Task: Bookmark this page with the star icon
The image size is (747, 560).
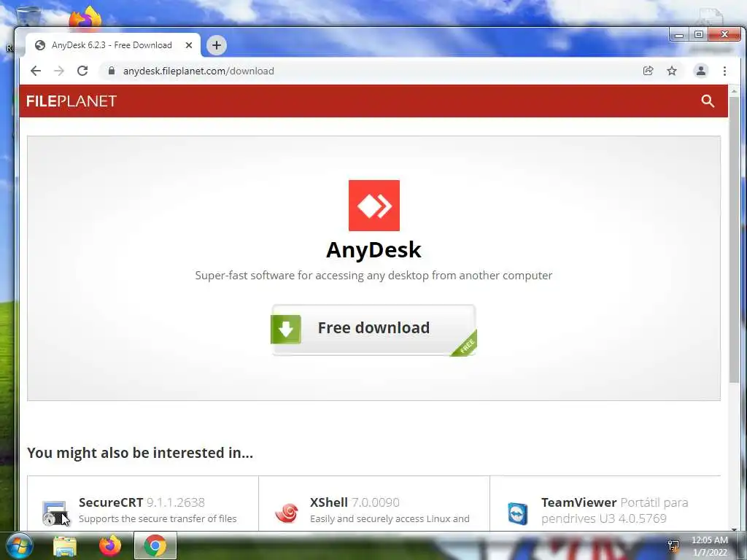Action: (x=672, y=71)
